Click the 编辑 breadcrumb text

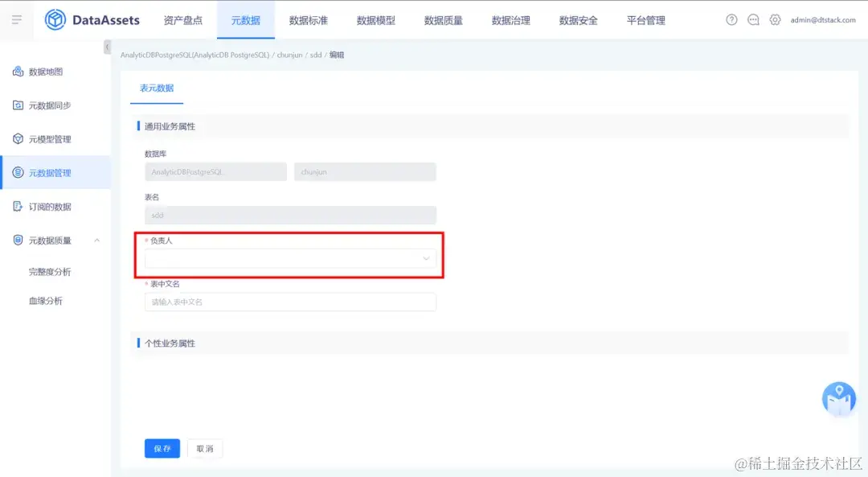[337, 55]
